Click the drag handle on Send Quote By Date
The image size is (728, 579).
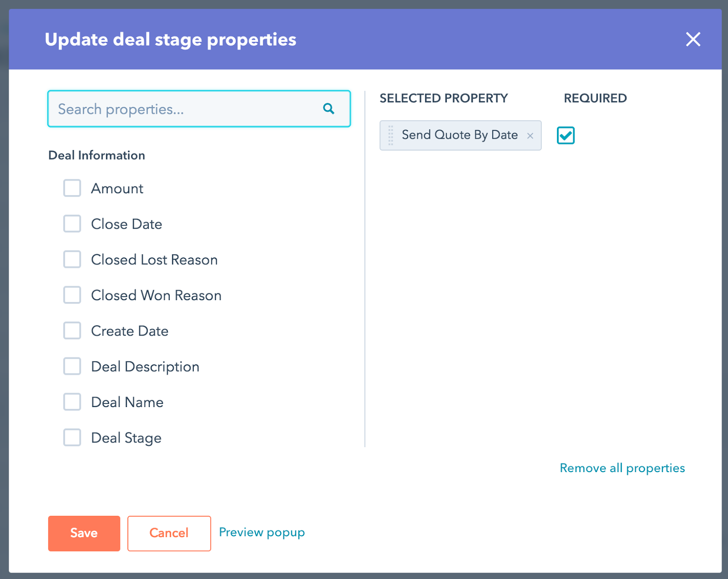[390, 135]
